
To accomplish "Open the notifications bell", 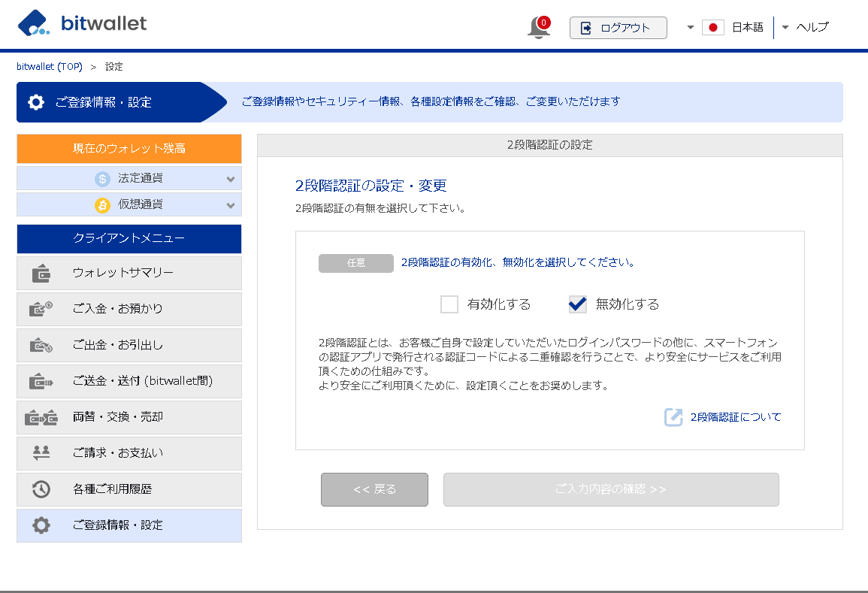I will [x=539, y=28].
